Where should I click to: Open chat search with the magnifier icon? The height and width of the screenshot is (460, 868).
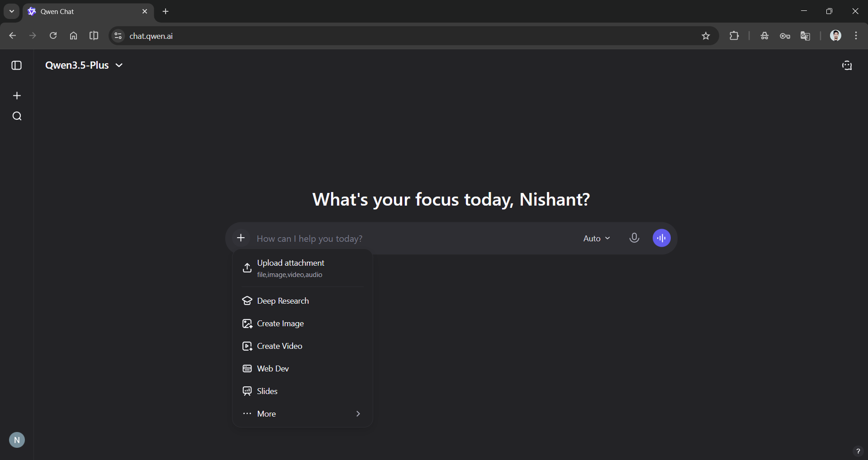(17, 116)
